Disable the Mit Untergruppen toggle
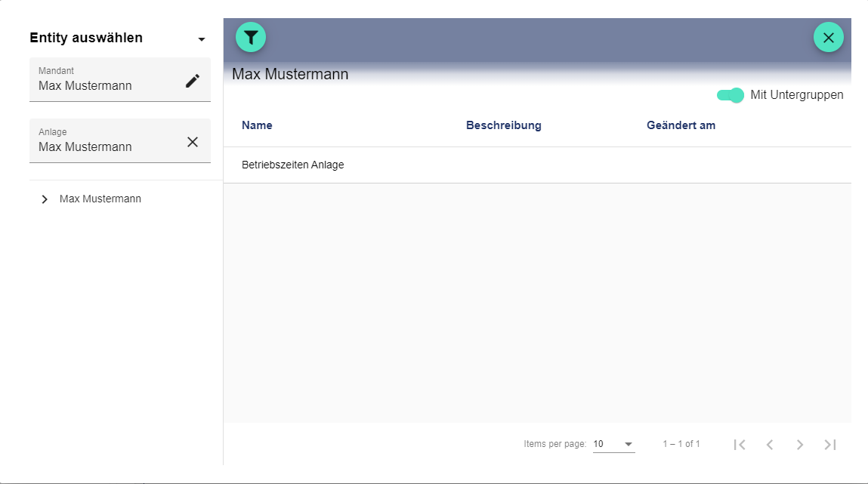The image size is (868, 484). pos(730,95)
